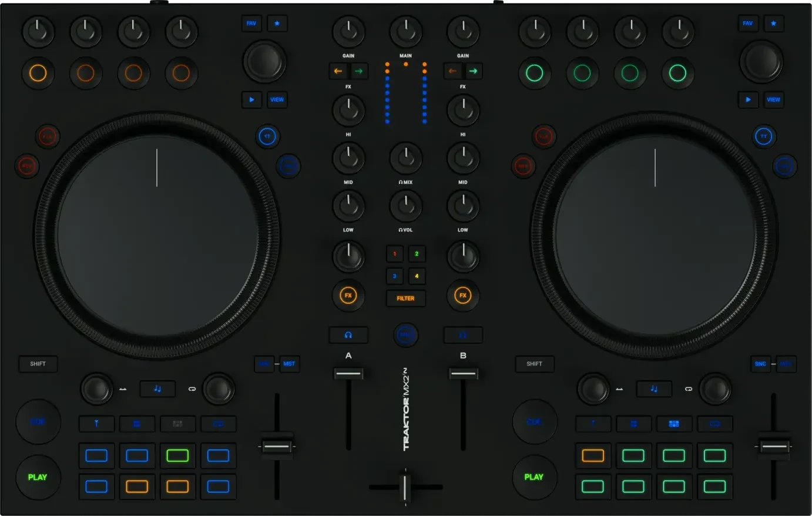
Task: Click deck A's blue play-triangle preview button
Action: [251, 100]
